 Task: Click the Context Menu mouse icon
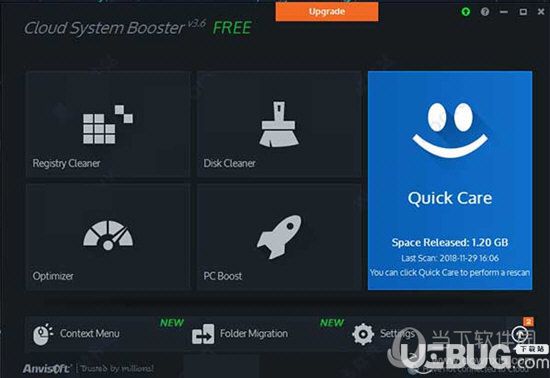(42, 334)
